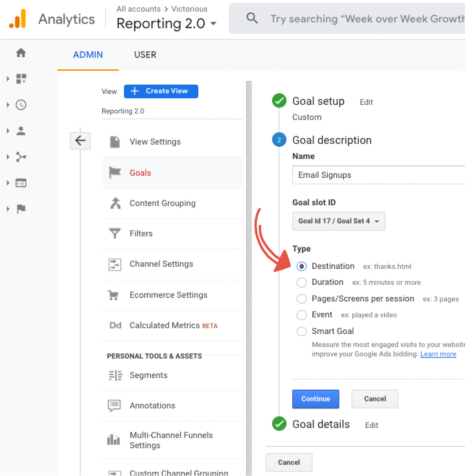The width and height of the screenshot is (465, 476).
Task: Click the back arrow button
Action: click(x=80, y=141)
